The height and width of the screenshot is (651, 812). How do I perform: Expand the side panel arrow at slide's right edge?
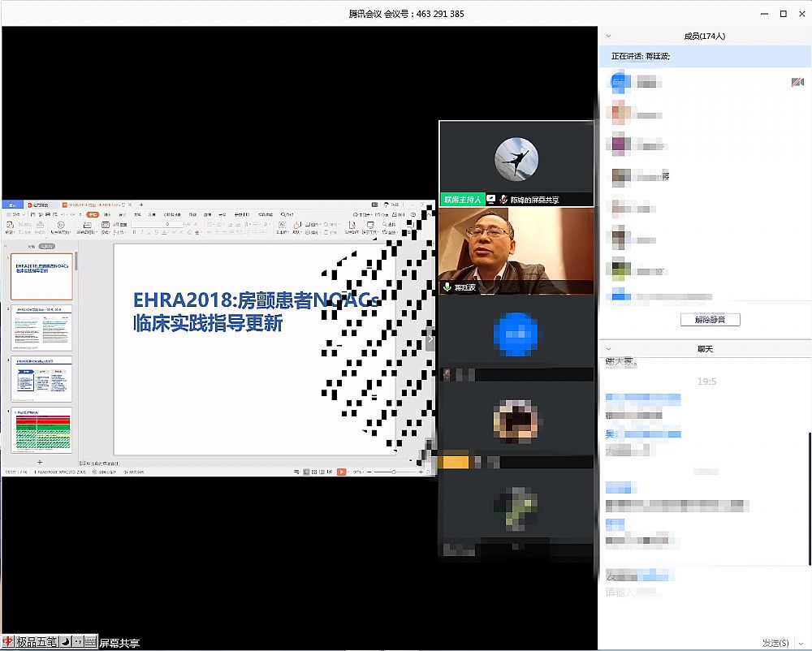[x=430, y=339]
